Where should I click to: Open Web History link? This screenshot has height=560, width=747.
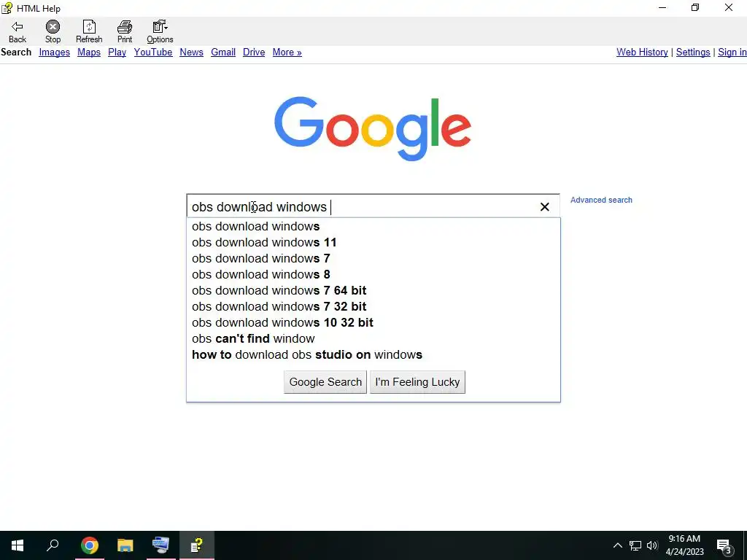(x=642, y=52)
